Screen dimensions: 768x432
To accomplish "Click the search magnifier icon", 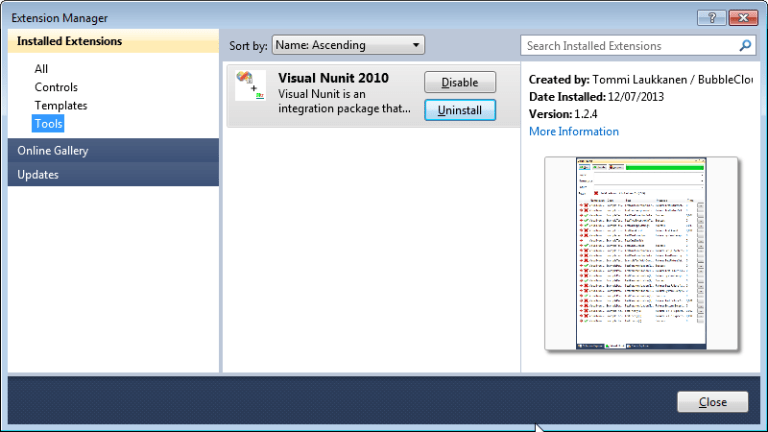I will point(745,46).
